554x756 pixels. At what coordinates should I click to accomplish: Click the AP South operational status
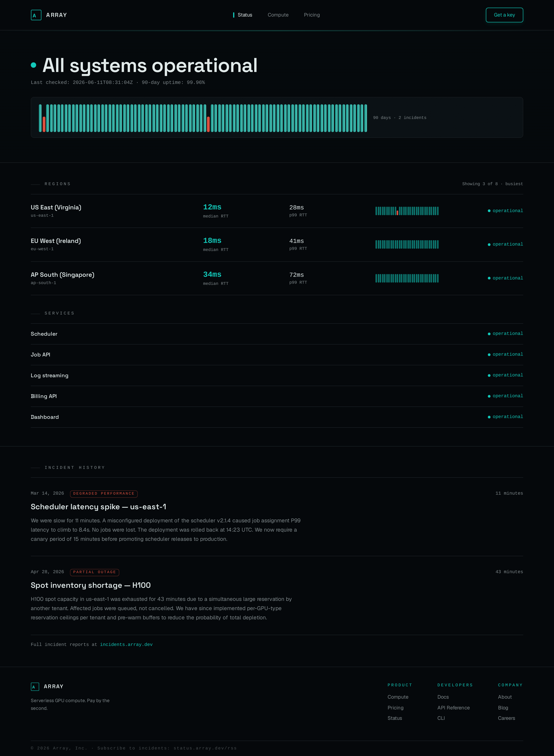pos(505,278)
